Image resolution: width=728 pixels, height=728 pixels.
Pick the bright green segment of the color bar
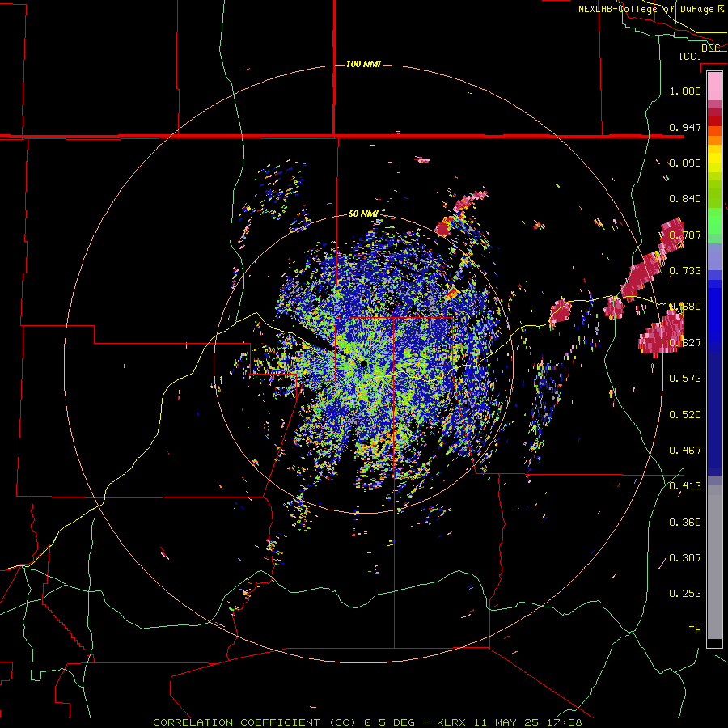[714, 221]
